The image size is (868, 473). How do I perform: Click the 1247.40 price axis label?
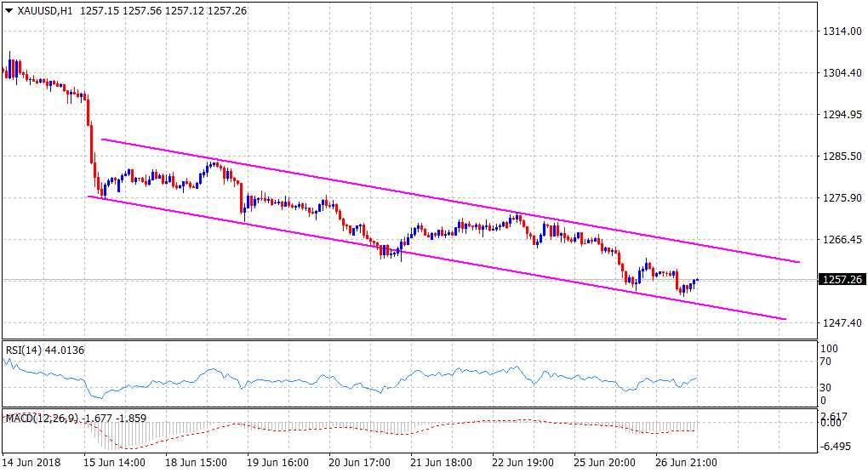click(837, 323)
